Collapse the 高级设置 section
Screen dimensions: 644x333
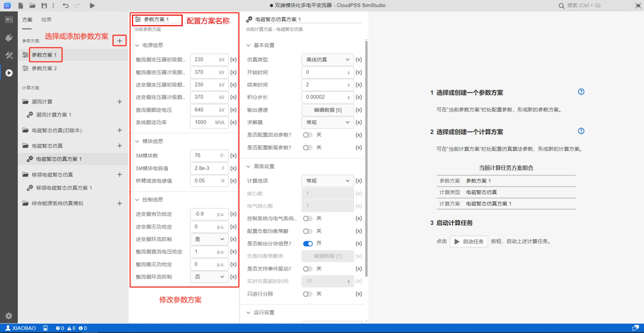pos(248,166)
